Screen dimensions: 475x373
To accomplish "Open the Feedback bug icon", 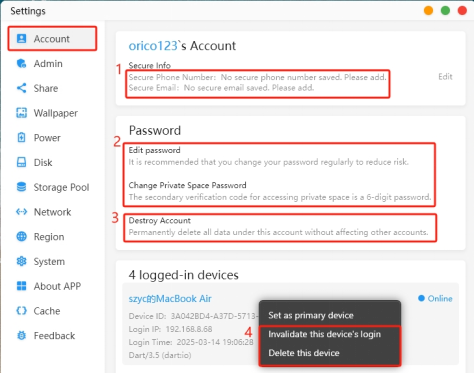I will (x=21, y=335).
